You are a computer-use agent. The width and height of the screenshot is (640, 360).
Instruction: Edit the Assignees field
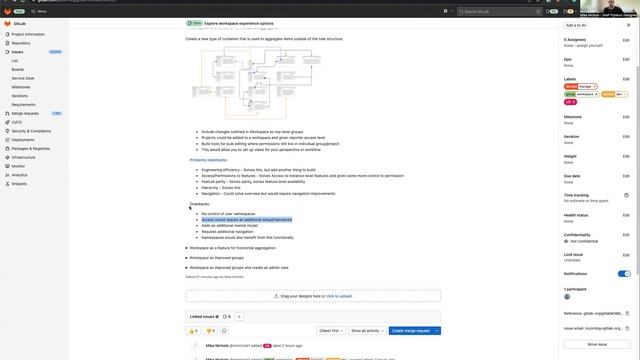click(x=626, y=40)
